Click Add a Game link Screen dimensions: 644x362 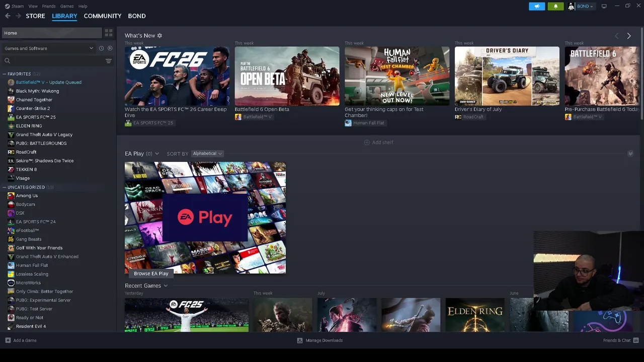point(25,340)
